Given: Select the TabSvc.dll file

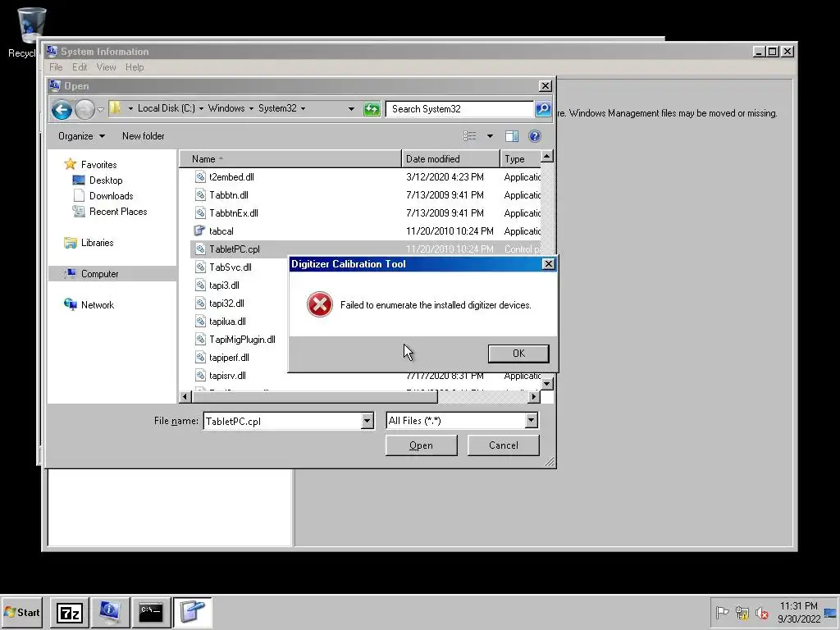Looking at the screenshot, I should click(x=231, y=267).
